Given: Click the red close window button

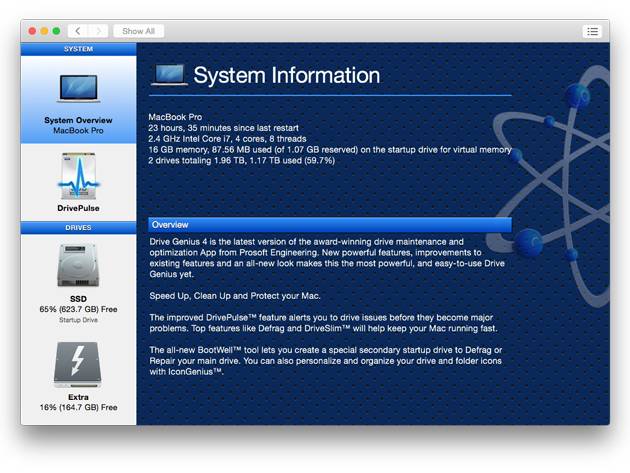Looking at the screenshot, I should (x=32, y=31).
